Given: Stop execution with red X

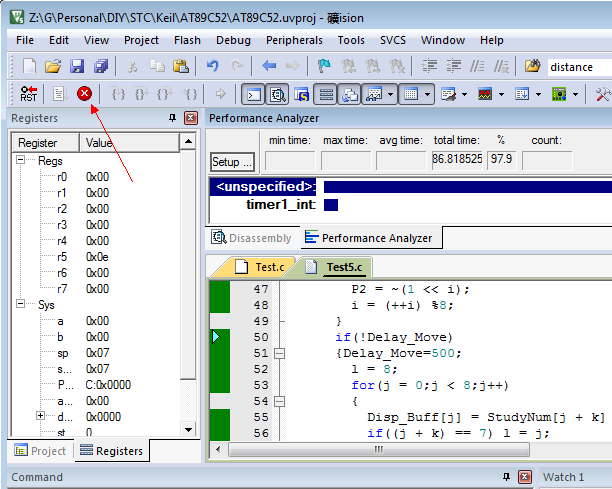Looking at the screenshot, I should [x=84, y=94].
